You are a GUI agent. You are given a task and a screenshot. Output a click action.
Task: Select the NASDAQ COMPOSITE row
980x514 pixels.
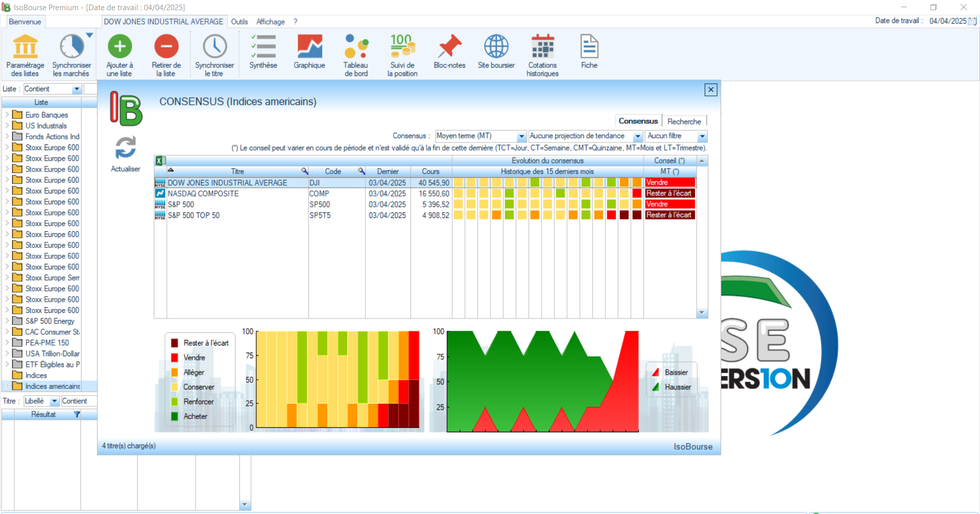tap(203, 193)
